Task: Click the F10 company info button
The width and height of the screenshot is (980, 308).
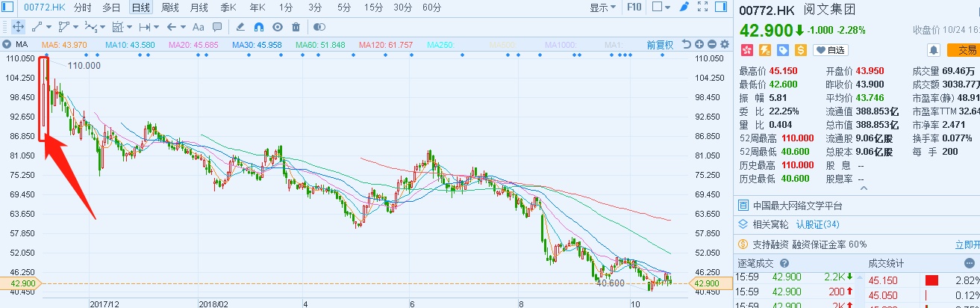Action: point(634,7)
